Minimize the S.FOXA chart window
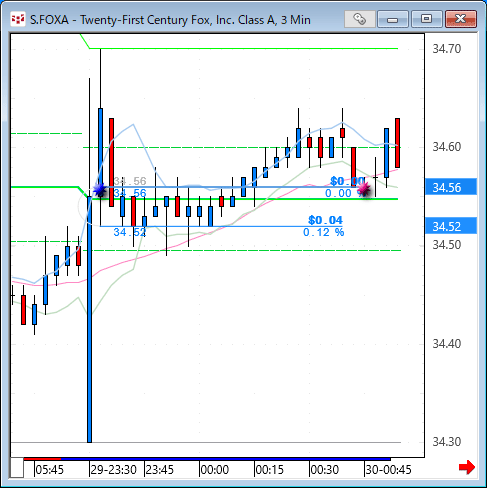The height and width of the screenshot is (488, 487). [x=393, y=19]
